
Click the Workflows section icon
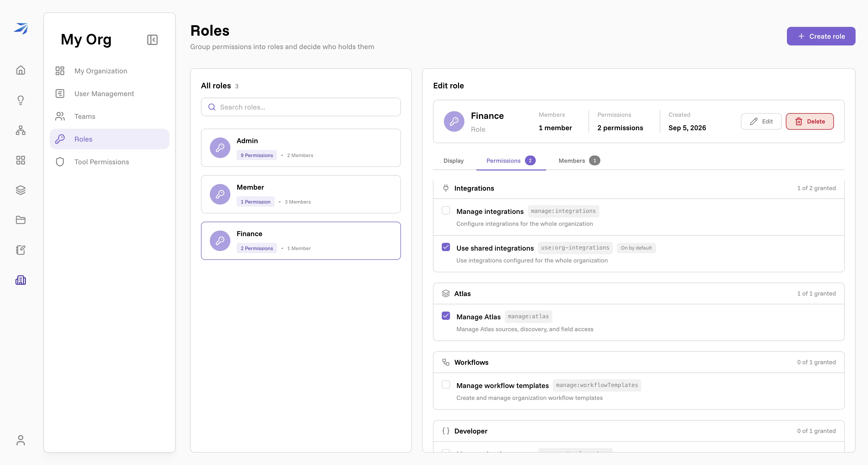[446, 362]
